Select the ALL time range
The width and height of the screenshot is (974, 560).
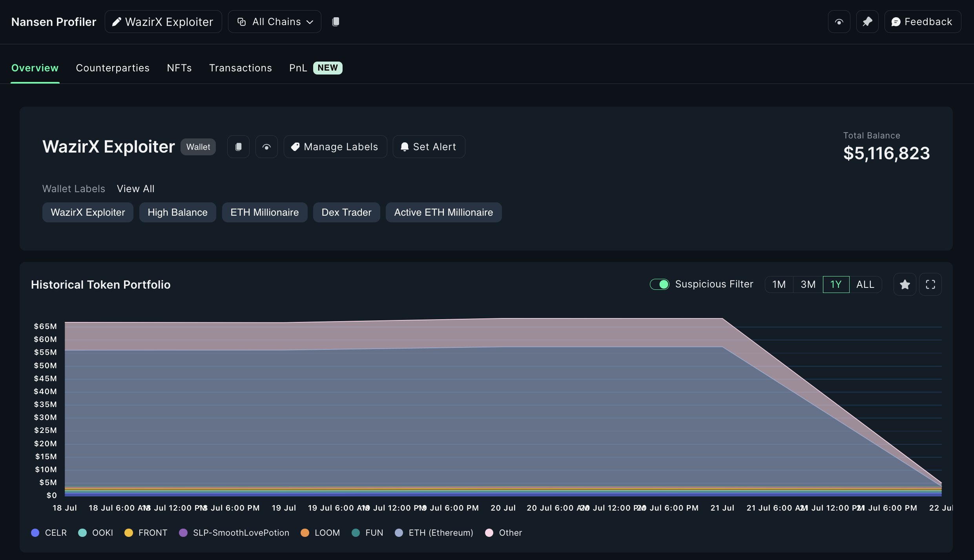[x=865, y=284]
